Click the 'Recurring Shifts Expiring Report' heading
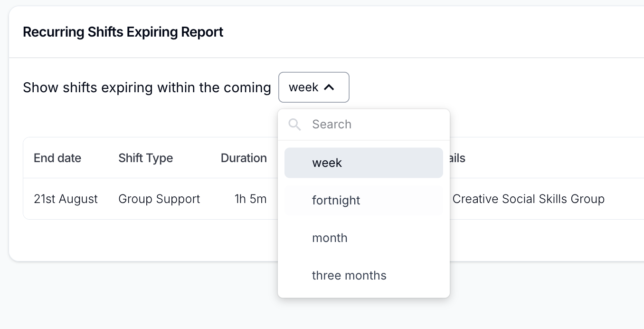The width and height of the screenshot is (644, 329). (x=123, y=32)
